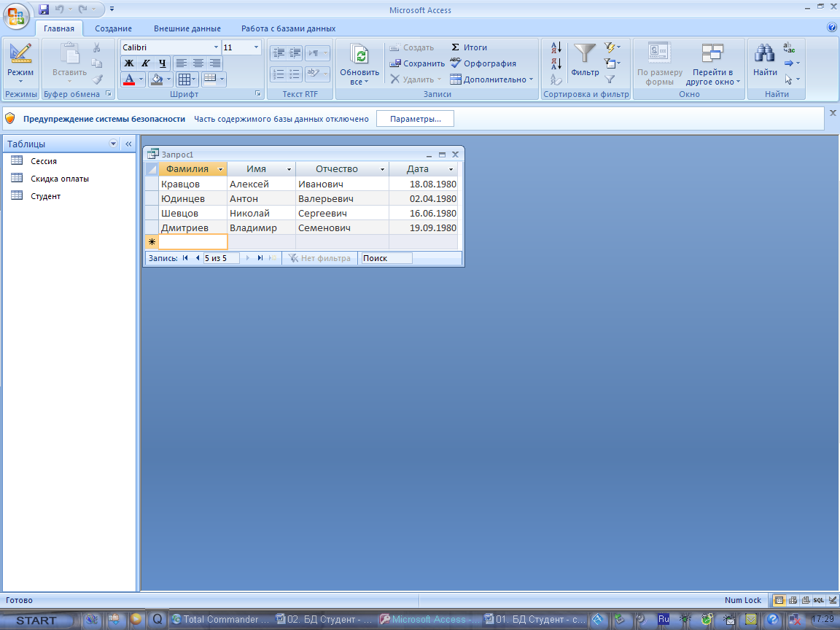Open font color dropdown arrow

141,79
